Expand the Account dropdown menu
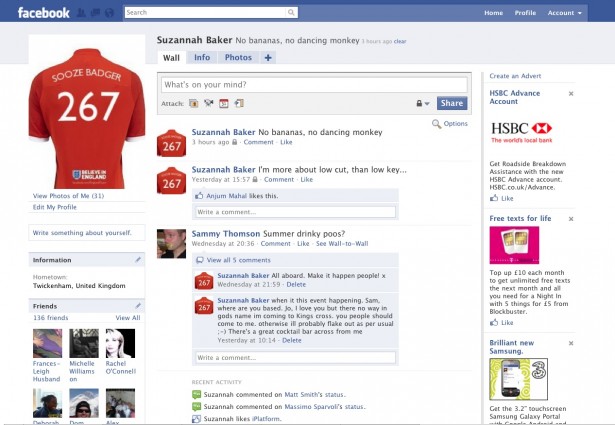 564,13
